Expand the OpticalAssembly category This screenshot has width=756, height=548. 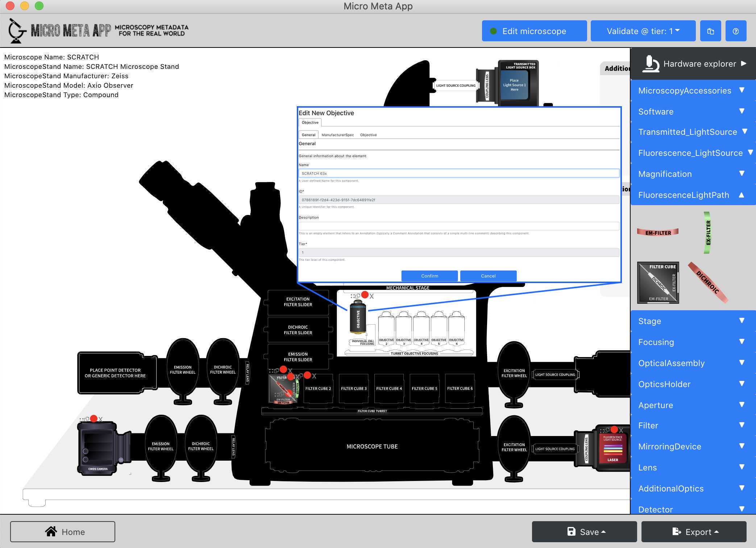pos(693,363)
